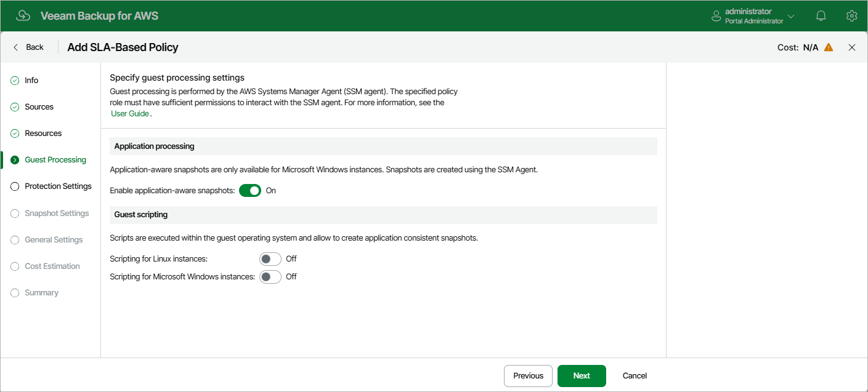Screen dimensions: 868x392
Task: Click the Cost warning triangle icon
Action: 829,46
